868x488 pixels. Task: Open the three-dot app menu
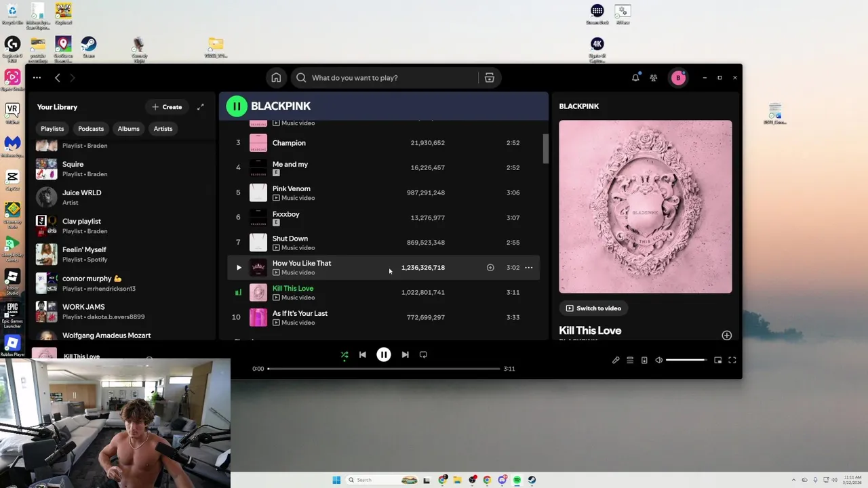37,78
